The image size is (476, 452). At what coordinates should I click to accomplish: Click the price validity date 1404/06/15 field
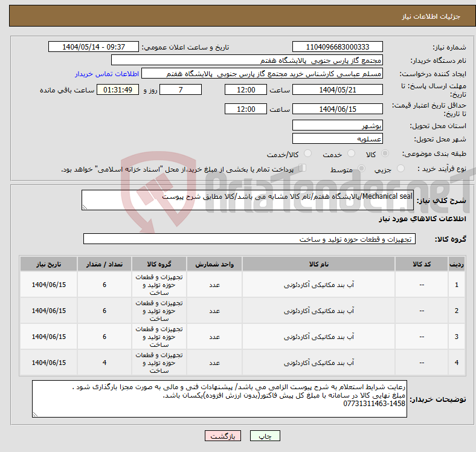337,109
